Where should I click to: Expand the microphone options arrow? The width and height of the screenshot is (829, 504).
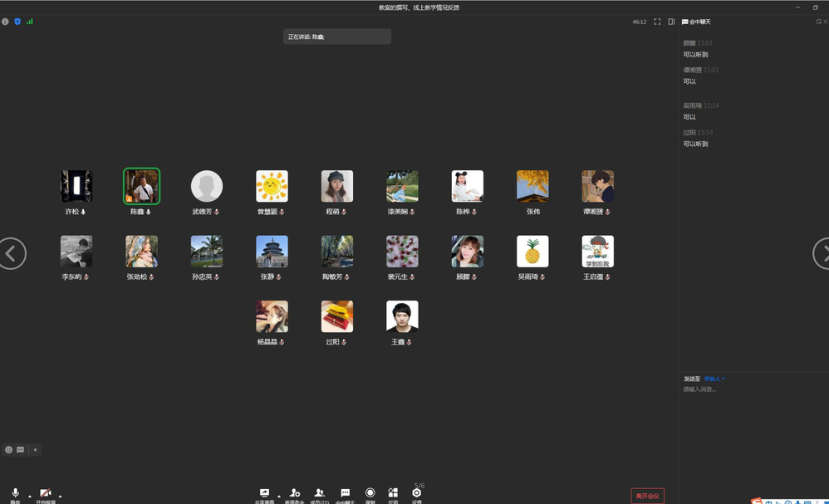point(30,496)
